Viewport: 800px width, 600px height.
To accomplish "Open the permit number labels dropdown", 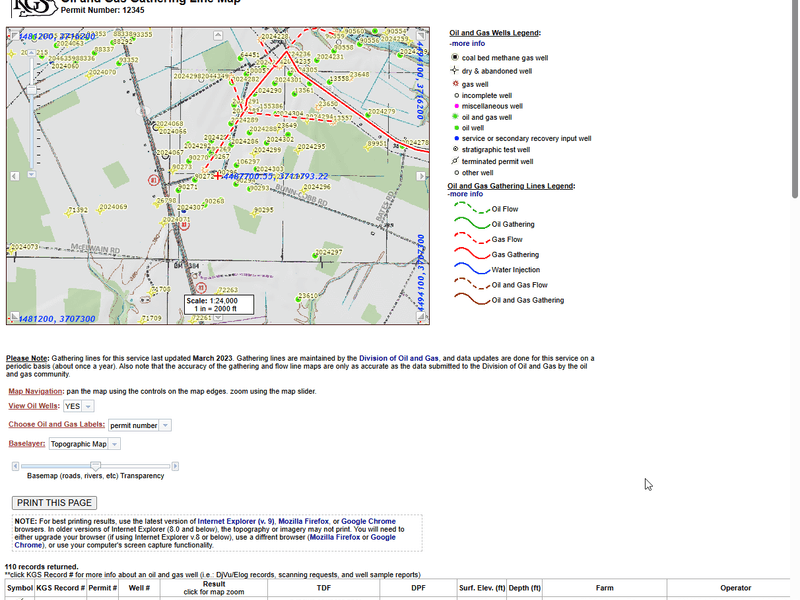I will point(140,425).
